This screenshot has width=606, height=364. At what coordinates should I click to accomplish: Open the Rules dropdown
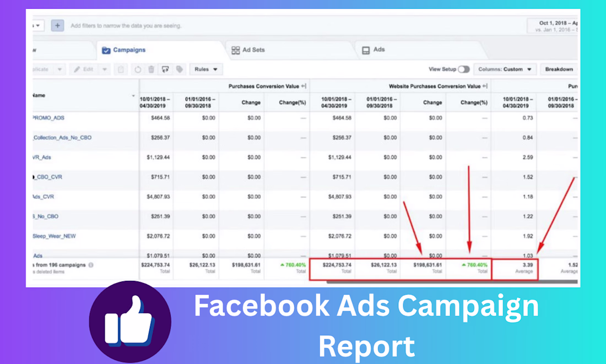click(206, 69)
